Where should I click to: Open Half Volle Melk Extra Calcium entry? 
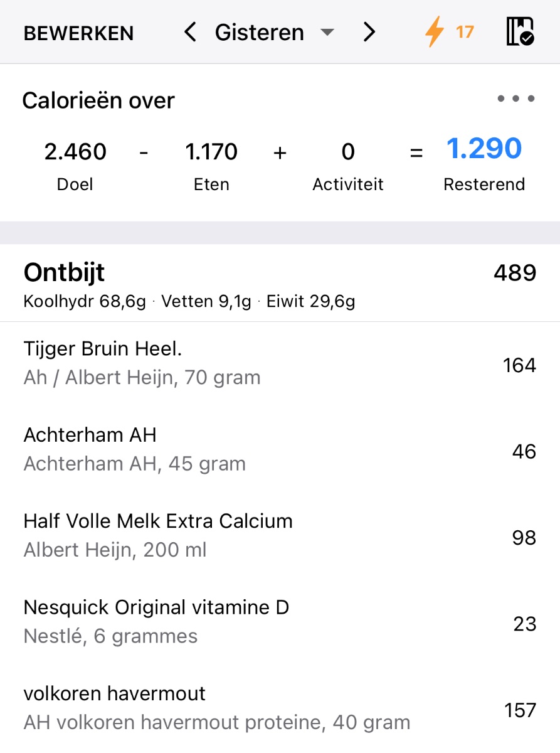tap(158, 536)
